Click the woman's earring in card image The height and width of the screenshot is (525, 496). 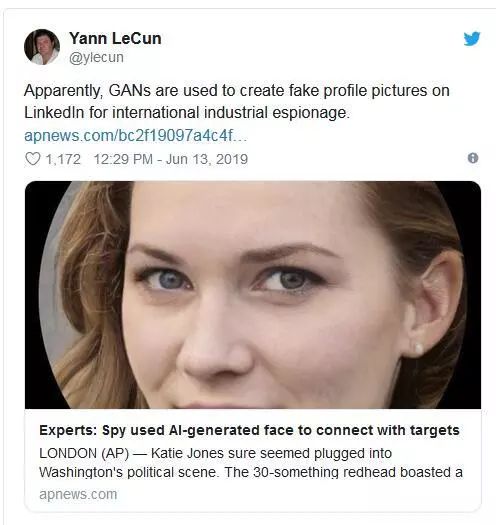[x=417, y=348]
